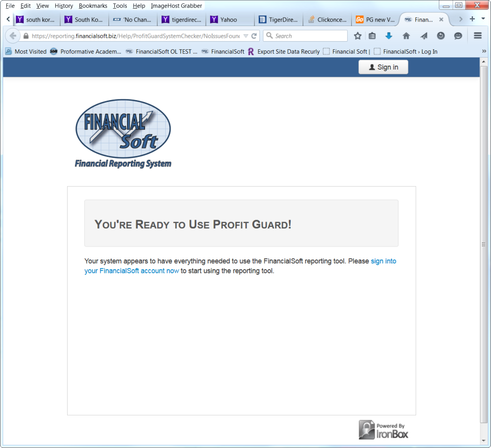Image resolution: width=491 pixels, height=448 pixels.
Task: Focus the Search input field
Action: (x=305, y=35)
